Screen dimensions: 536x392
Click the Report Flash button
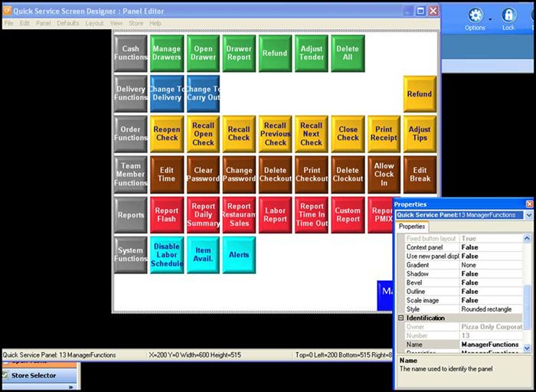[x=167, y=215]
